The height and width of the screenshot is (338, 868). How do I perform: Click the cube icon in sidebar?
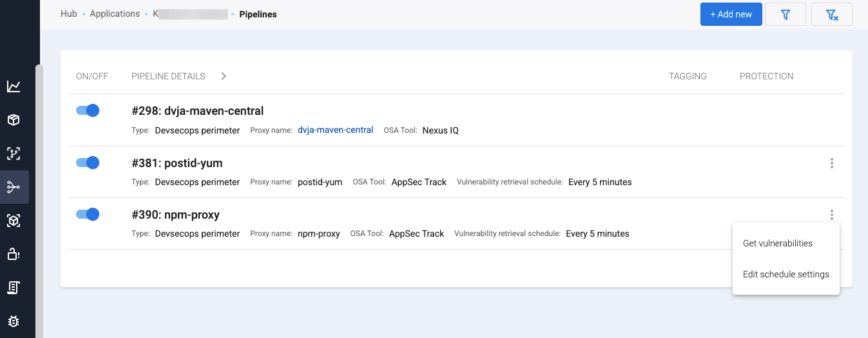[x=14, y=120]
